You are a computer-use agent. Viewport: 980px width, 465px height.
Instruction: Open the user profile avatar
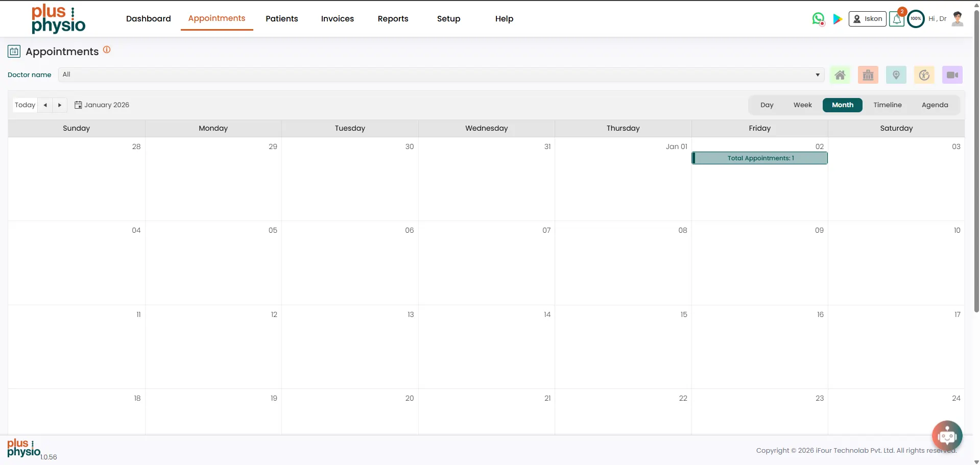pyautogui.click(x=958, y=19)
